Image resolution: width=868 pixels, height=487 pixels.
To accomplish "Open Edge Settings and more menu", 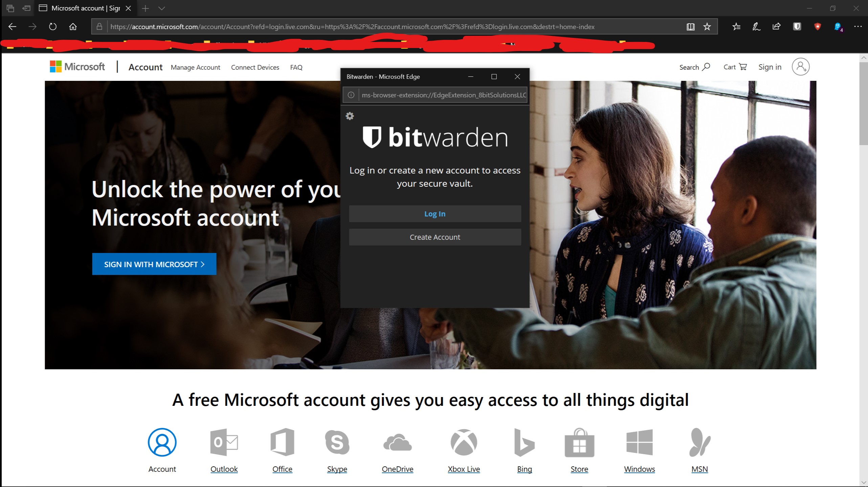I will [858, 26].
